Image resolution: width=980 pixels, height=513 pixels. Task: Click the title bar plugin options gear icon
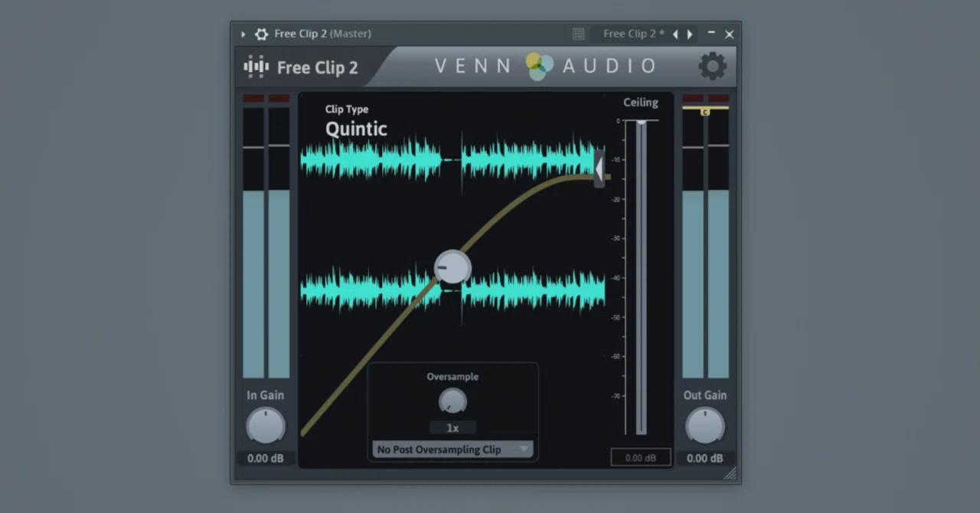[x=262, y=34]
